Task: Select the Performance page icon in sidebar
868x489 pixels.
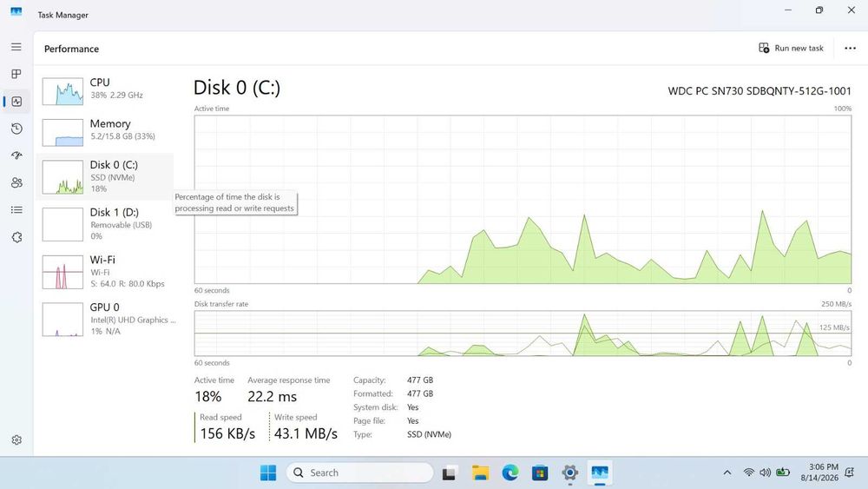Action: tap(16, 102)
